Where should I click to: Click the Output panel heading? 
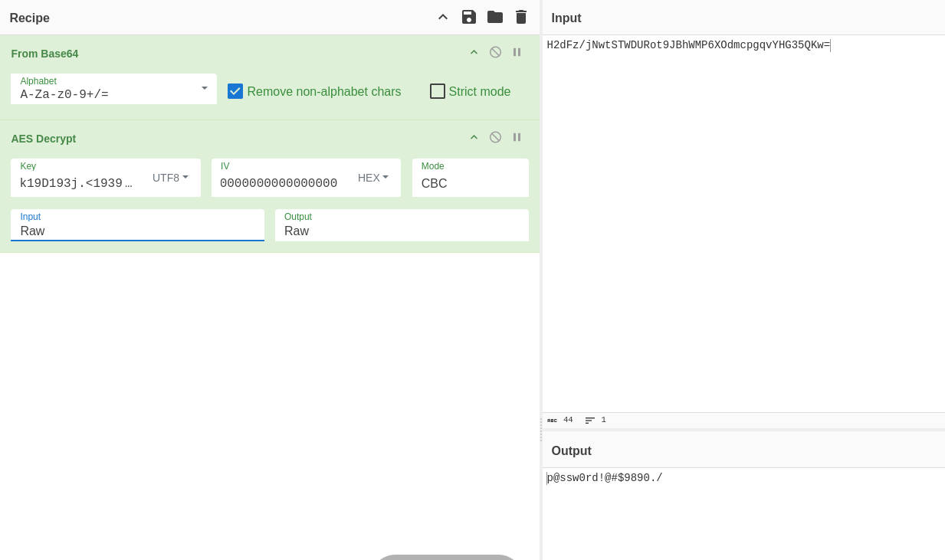572,450
